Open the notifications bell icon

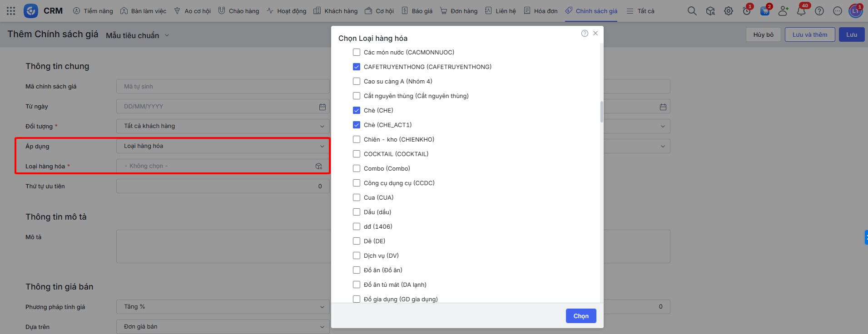[x=801, y=11]
